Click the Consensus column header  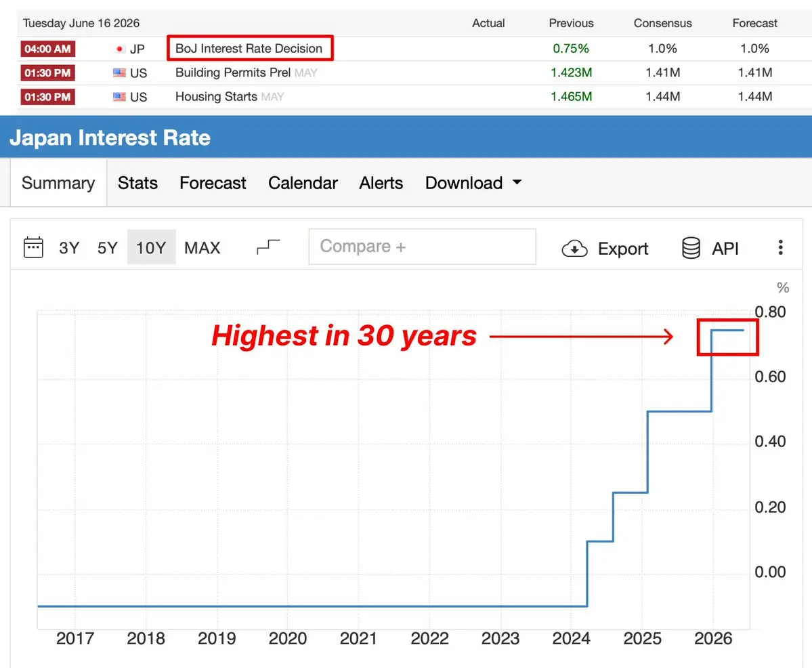[663, 23]
